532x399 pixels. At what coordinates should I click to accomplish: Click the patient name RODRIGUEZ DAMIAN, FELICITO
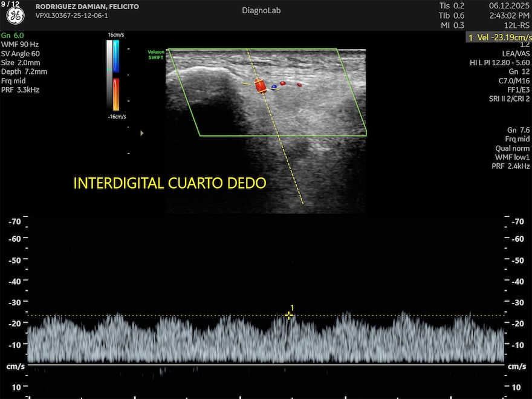pyautogui.click(x=87, y=7)
